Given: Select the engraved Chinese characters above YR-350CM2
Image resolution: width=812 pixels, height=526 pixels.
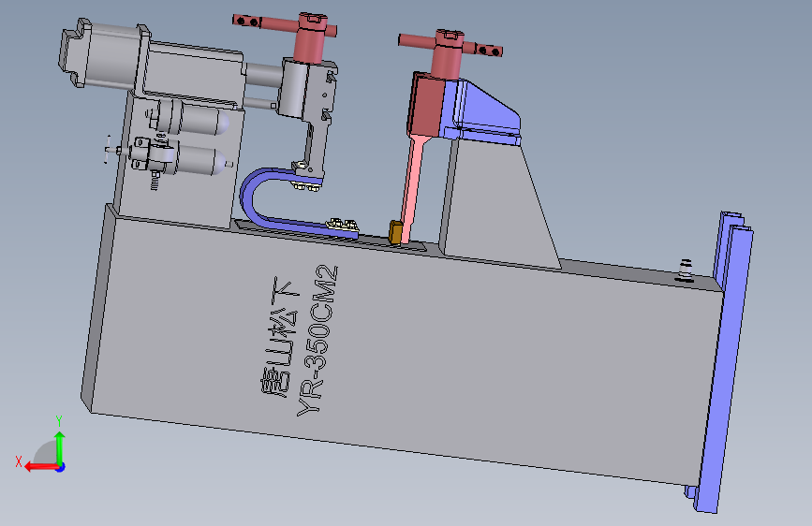Looking at the screenshot, I should [280, 338].
